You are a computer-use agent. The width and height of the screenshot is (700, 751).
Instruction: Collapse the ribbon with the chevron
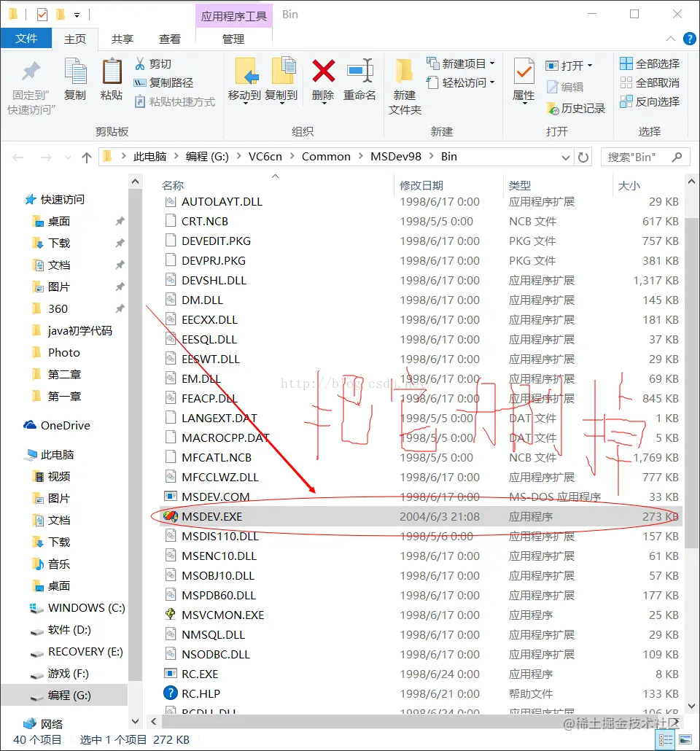(x=671, y=39)
